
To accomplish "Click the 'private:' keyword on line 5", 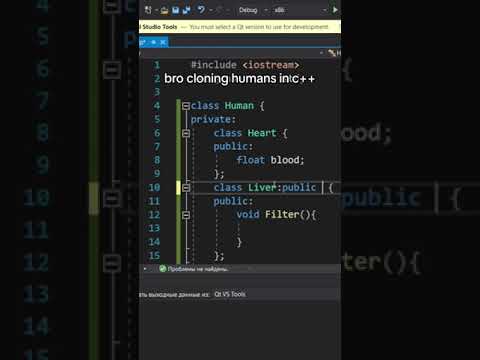I will coord(213,120).
